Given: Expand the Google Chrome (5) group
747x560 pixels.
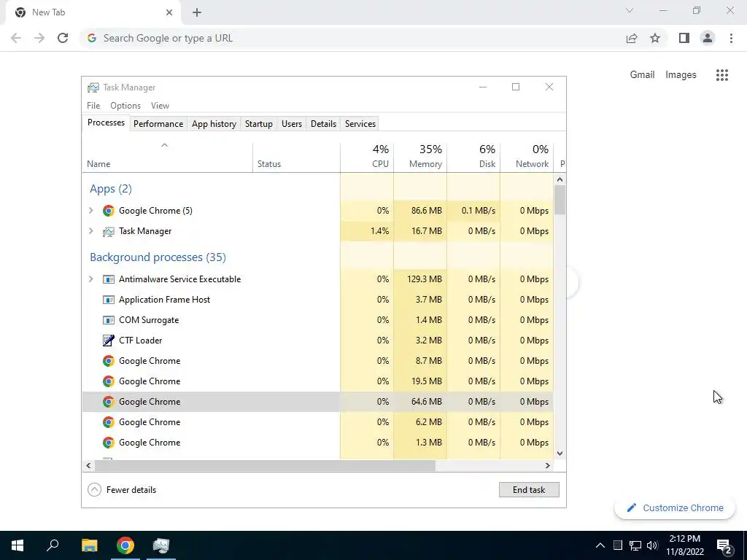Looking at the screenshot, I should point(91,211).
